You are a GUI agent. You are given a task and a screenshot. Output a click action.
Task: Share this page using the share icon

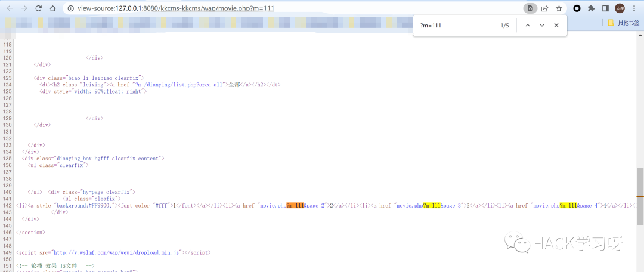pyautogui.click(x=544, y=9)
